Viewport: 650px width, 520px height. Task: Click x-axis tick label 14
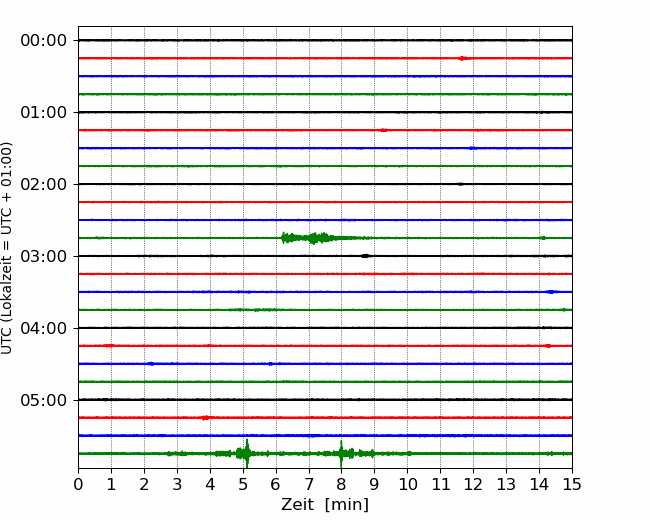pyautogui.click(x=539, y=484)
